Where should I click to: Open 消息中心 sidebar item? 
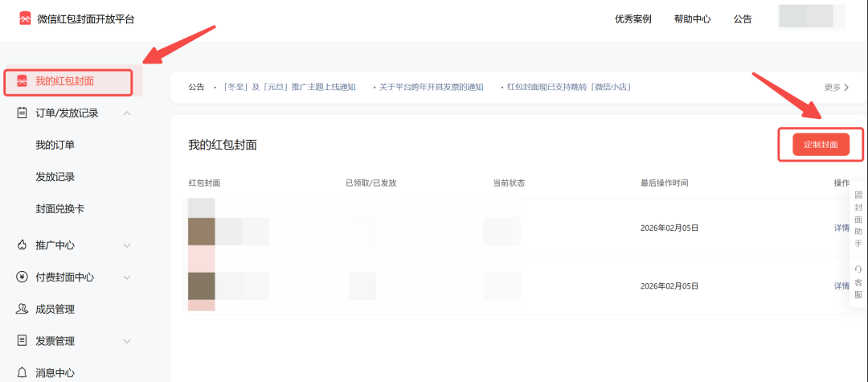pos(55,373)
